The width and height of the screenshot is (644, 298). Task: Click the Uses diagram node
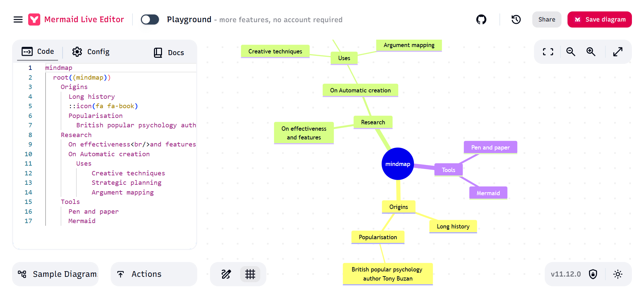pyautogui.click(x=344, y=58)
